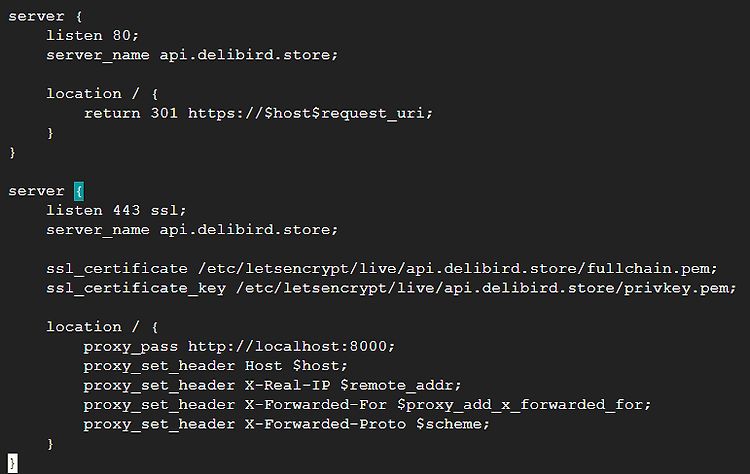Click the highlighted opening brace after second server
The height and width of the screenshot is (474, 750).
(x=79, y=191)
